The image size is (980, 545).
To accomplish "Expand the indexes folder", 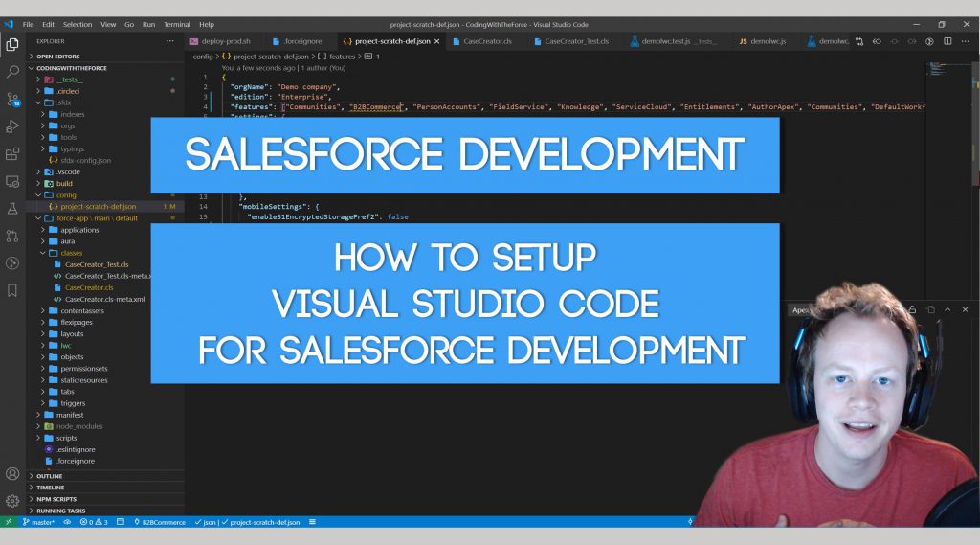I will pyautogui.click(x=73, y=115).
